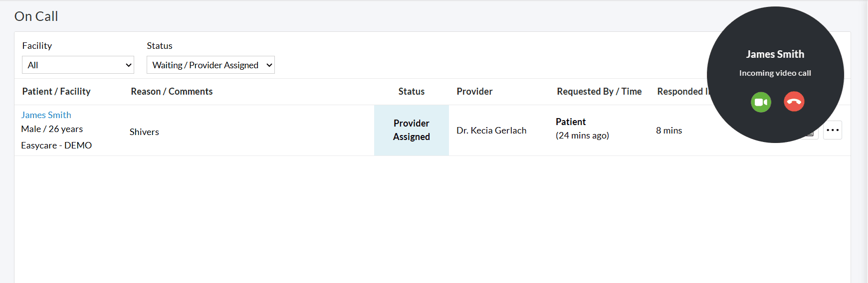Decline the incoming call from James Smith

[x=794, y=102]
